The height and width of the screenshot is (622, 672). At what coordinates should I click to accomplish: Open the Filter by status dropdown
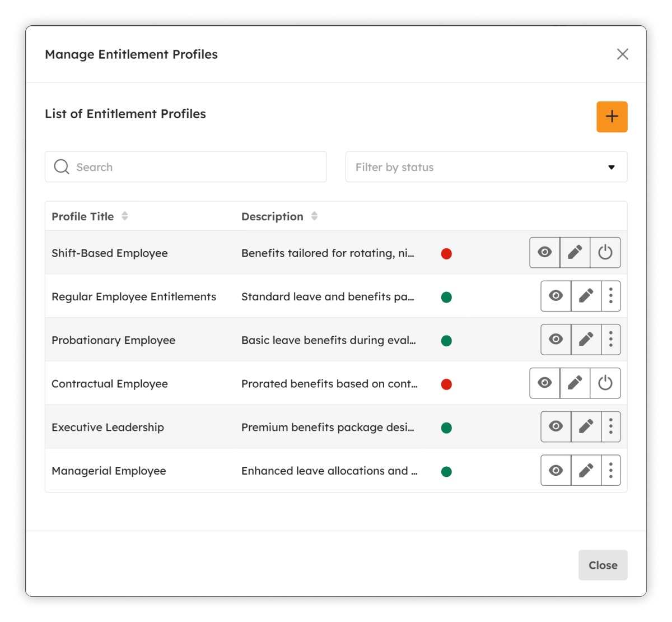[486, 167]
